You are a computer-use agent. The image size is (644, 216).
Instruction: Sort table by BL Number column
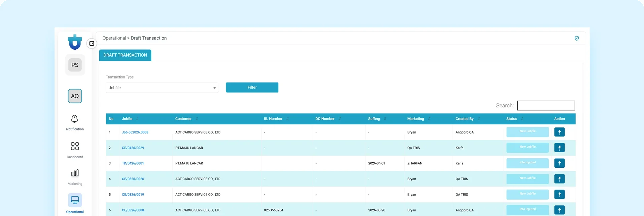click(287, 119)
